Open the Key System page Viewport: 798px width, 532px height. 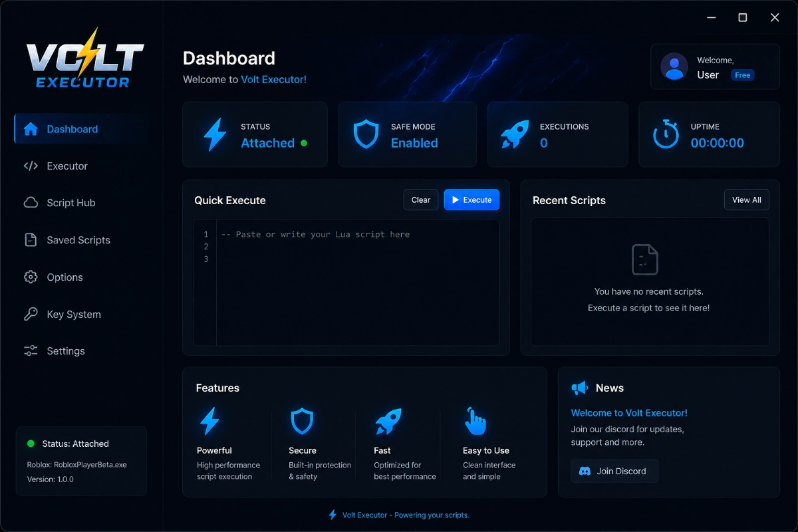81,315
